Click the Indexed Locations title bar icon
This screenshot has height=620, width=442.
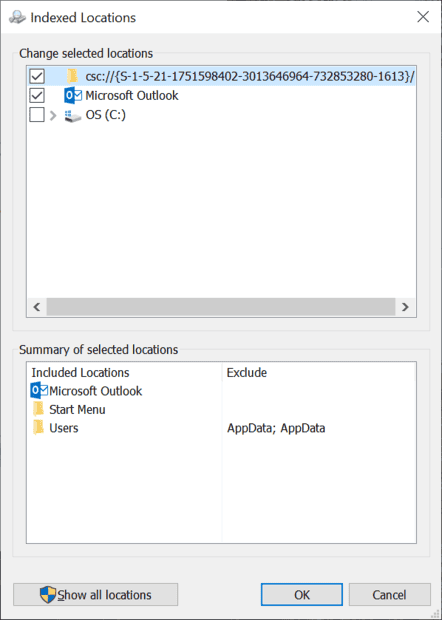(x=17, y=17)
